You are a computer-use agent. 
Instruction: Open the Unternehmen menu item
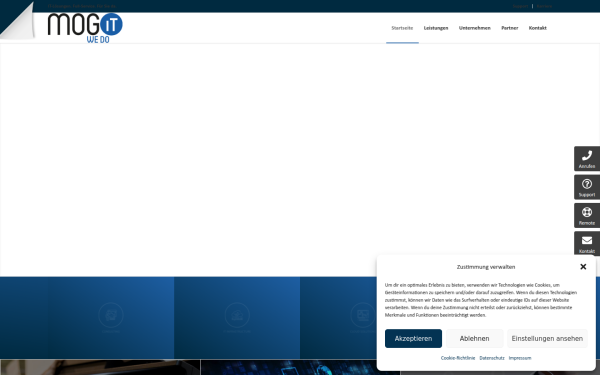[474, 28]
